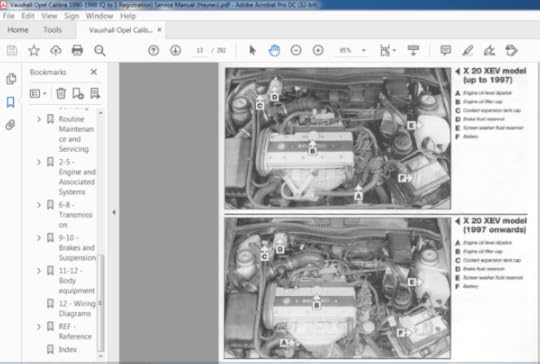Expand the REF Reference bookmark
This screenshot has height=364, width=540.
(39, 326)
